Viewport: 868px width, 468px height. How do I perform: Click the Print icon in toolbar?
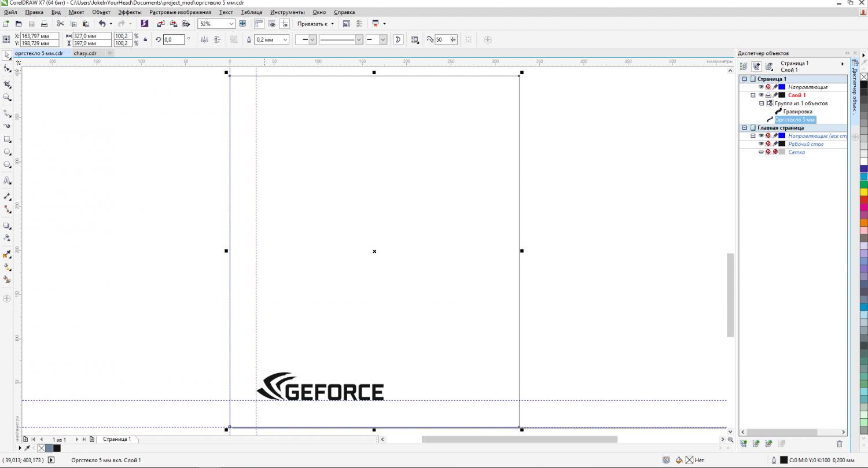click(x=44, y=24)
